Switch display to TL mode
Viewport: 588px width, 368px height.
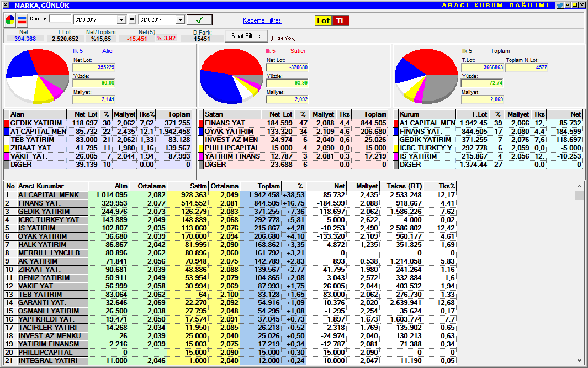[341, 20]
